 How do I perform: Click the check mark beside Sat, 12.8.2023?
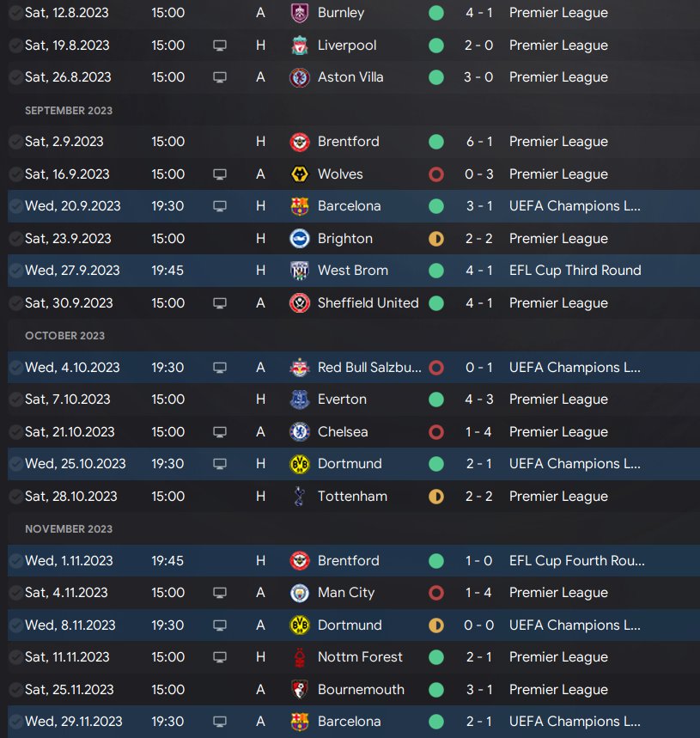[x=15, y=13]
